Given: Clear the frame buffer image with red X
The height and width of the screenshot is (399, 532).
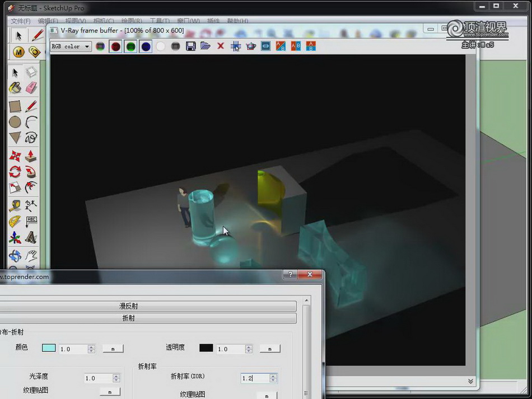Looking at the screenshot, I should [221, 46].
